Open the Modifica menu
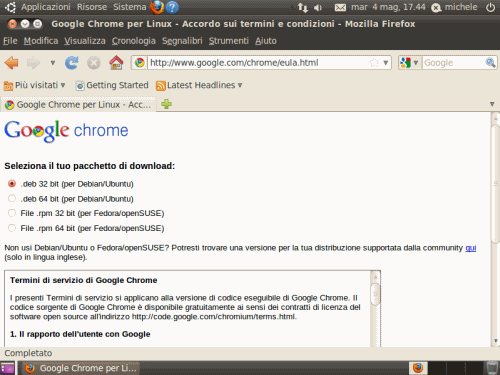 (41, 41)
